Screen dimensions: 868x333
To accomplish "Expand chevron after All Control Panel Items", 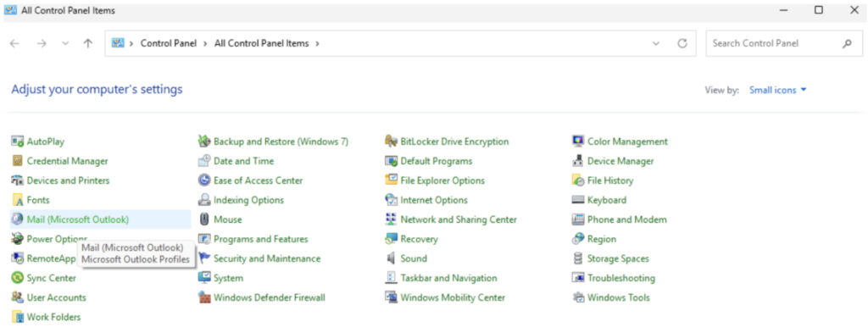I will pyautogui.click(x=317, y=44).
